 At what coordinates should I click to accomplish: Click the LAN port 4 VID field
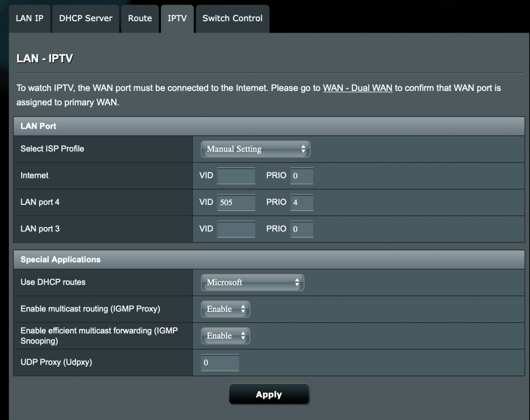[236, 202]
